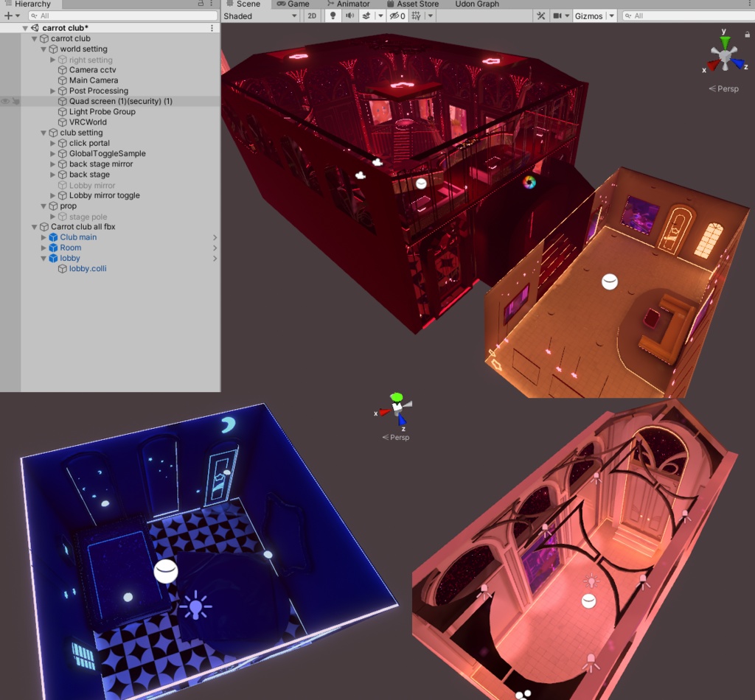The image size is (755, 700).
Task: Toggle scene lighting with the lightbulb icon
Action: [x=333, y=16]
